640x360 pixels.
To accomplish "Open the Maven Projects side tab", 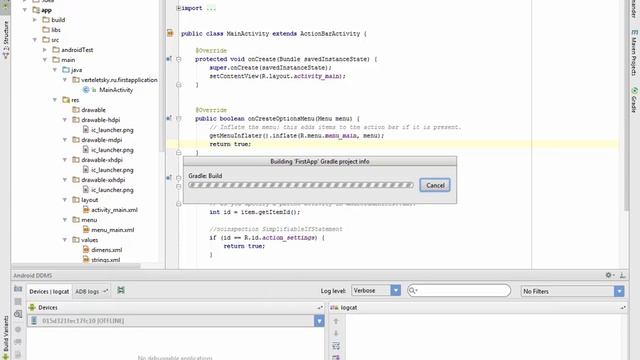I will (x=634, y=52).
